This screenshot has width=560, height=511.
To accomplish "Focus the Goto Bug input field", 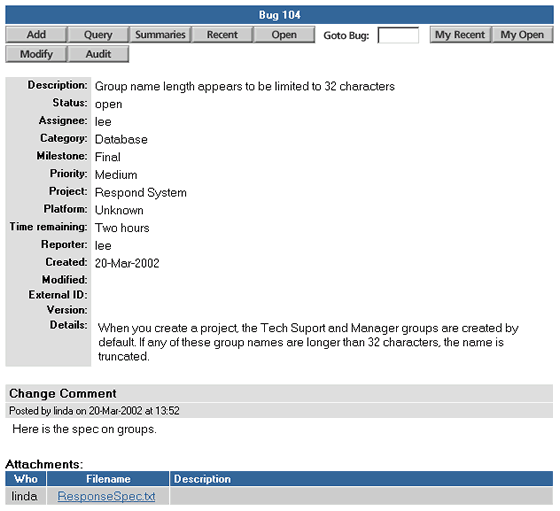I will 398,35.
